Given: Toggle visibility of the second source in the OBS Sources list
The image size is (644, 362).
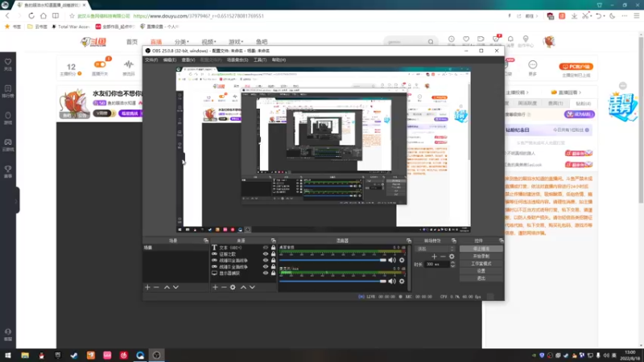Looking at the screenshot, I should (266, 254).
